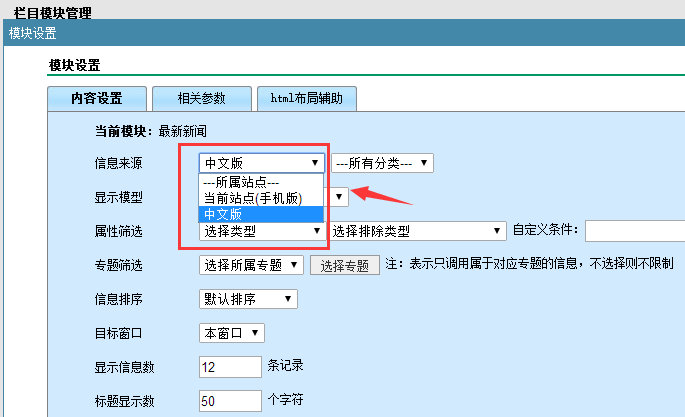Image resolution: width=685 pixels, height=417 pixels.
Task: Click the 最新新闻 current module name
Action: (183, 131)
